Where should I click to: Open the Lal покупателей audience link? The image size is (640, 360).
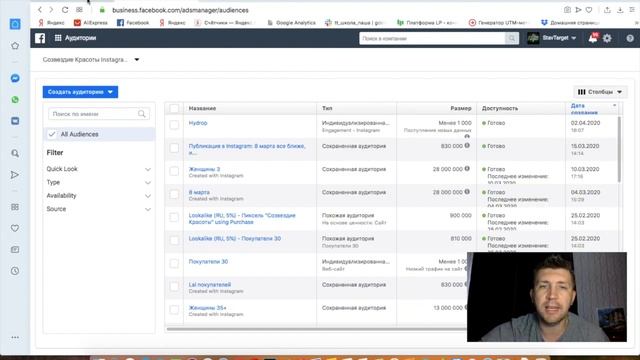[210, 284]
